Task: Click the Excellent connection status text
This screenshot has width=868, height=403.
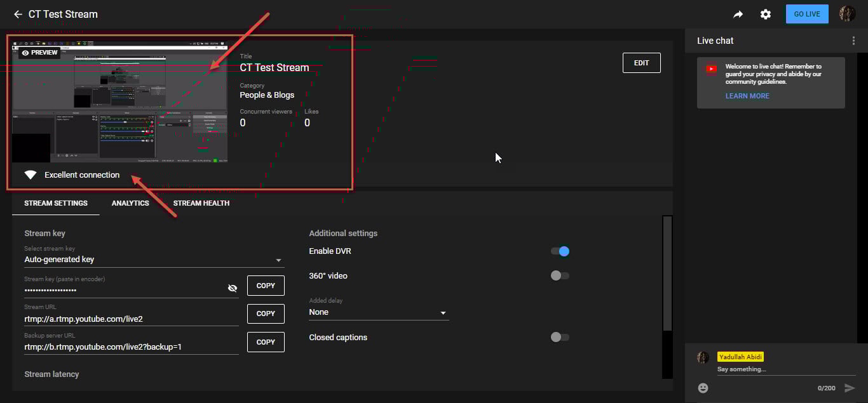Action: (x=82, y=175)
